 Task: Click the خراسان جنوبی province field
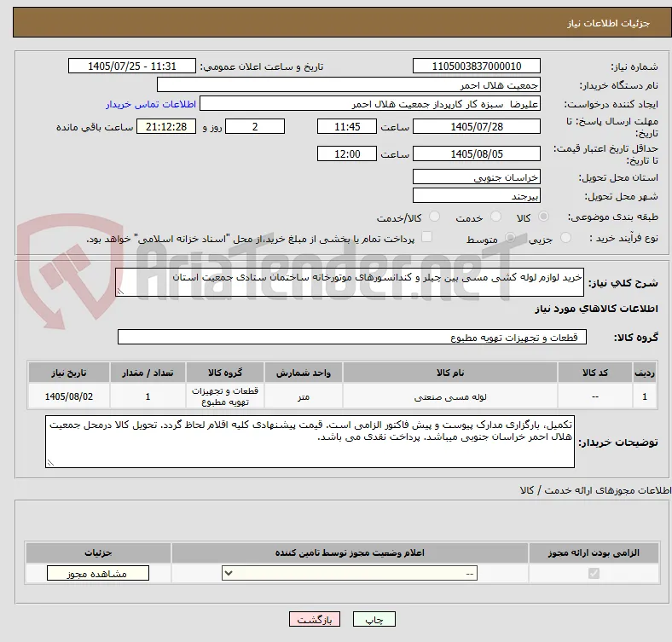[476, 177]
